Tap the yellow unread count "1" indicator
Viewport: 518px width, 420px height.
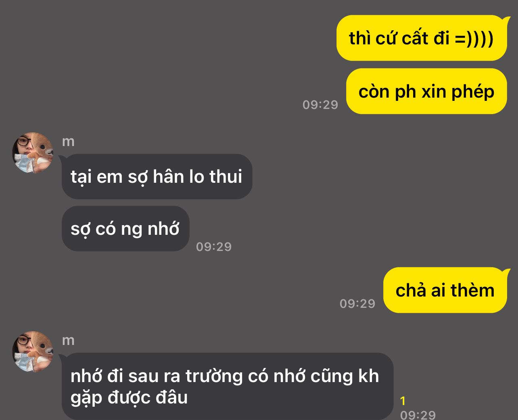coord(403,401)
